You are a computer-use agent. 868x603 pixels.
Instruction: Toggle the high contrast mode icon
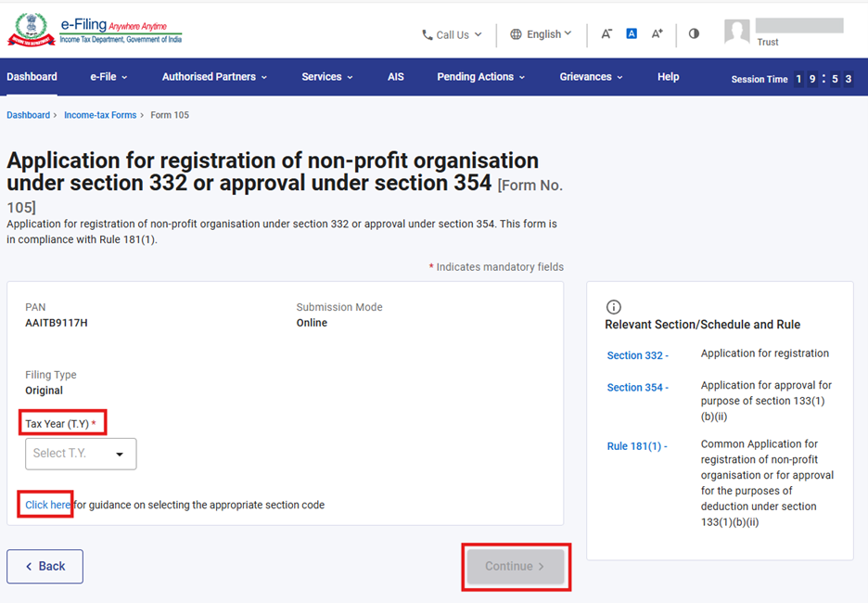[694, 33]
